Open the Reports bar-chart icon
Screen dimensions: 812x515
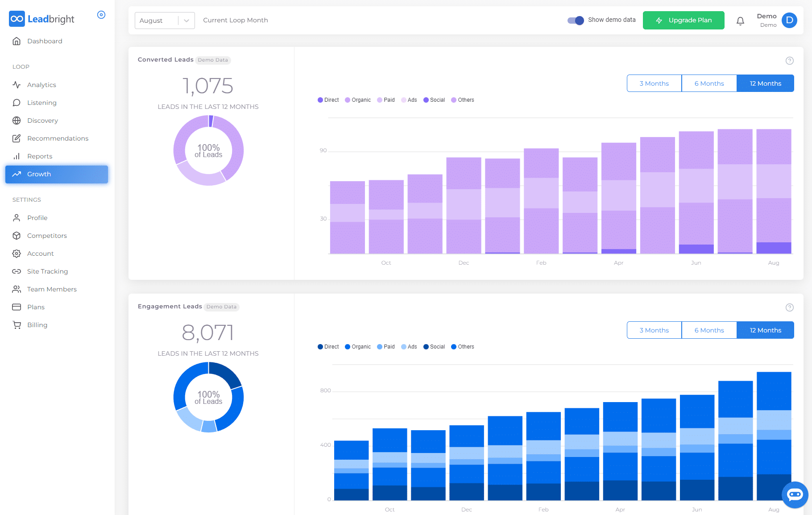click(x=17, y=156)
